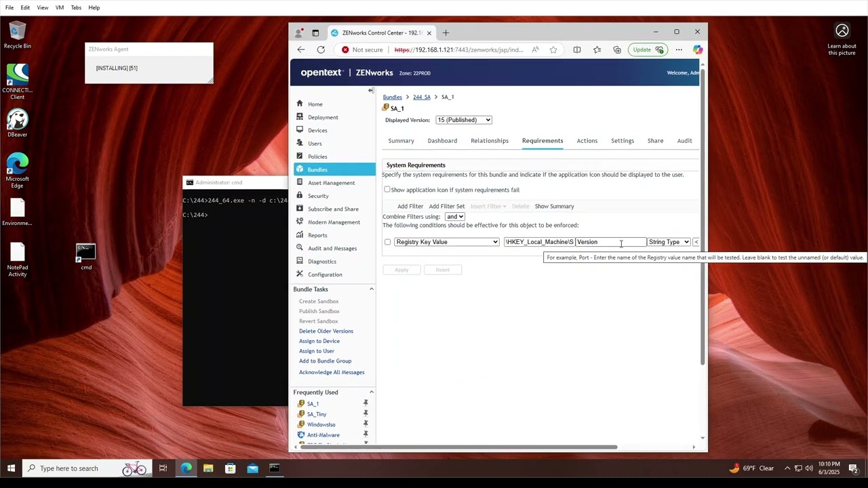Click the Version registry value name field
Viewport: 868px width, 488px height.
coord(610,242)
